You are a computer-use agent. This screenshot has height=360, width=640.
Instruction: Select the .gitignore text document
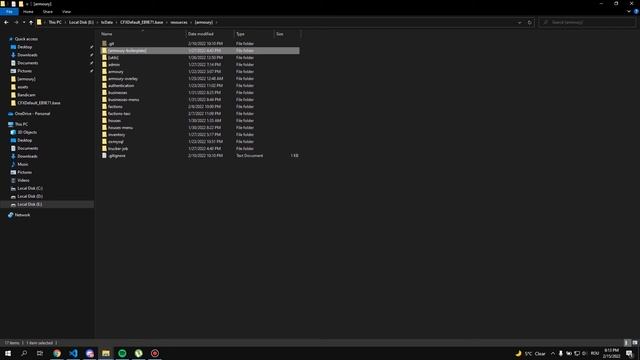200,156
